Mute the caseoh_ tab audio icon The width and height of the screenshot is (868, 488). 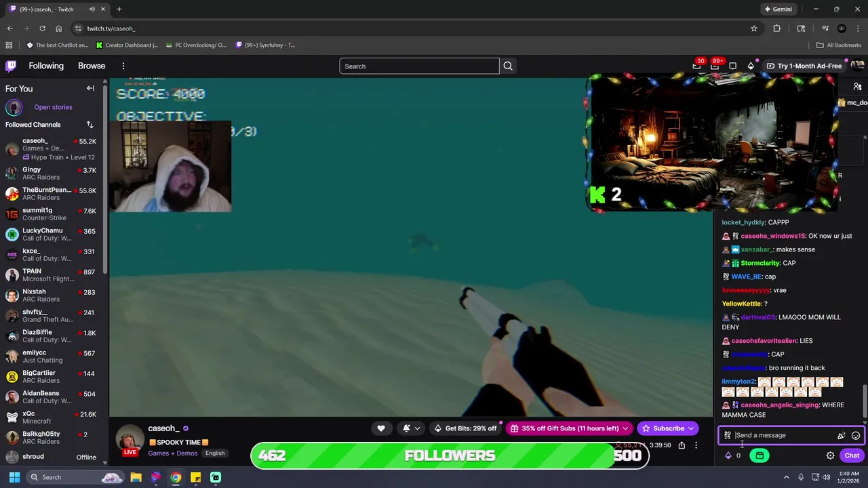(x=92, y=9)
